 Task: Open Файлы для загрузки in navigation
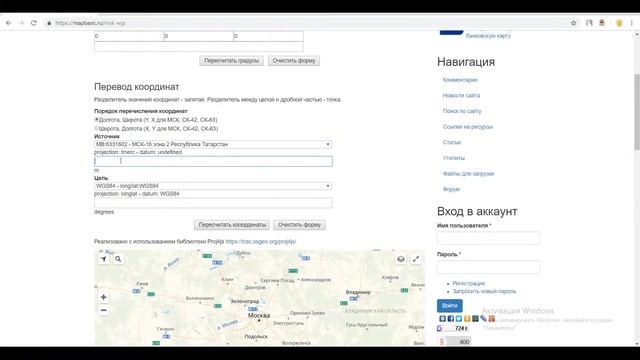click(469, 174)
